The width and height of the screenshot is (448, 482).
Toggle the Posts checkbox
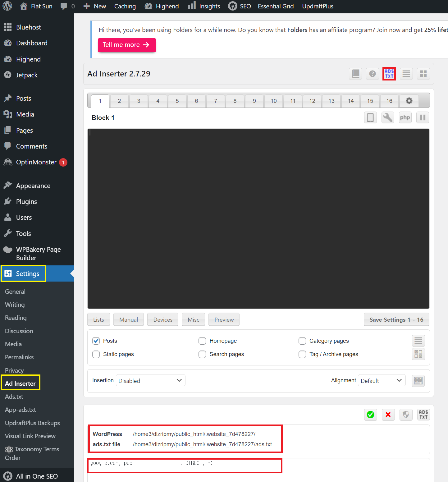point(96,341)
